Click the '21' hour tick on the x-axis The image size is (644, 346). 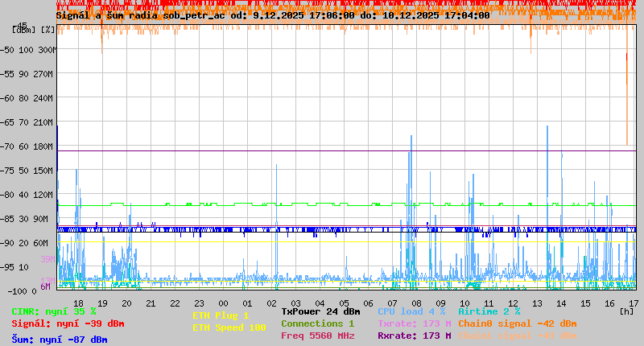point(151,303)
